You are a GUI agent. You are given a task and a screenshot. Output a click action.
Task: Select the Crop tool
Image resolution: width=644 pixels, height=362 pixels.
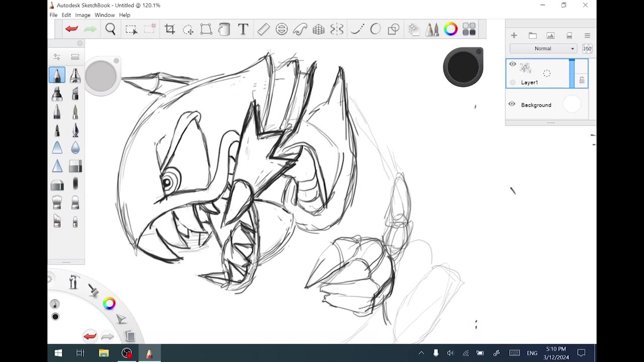[x=170, y=29]
